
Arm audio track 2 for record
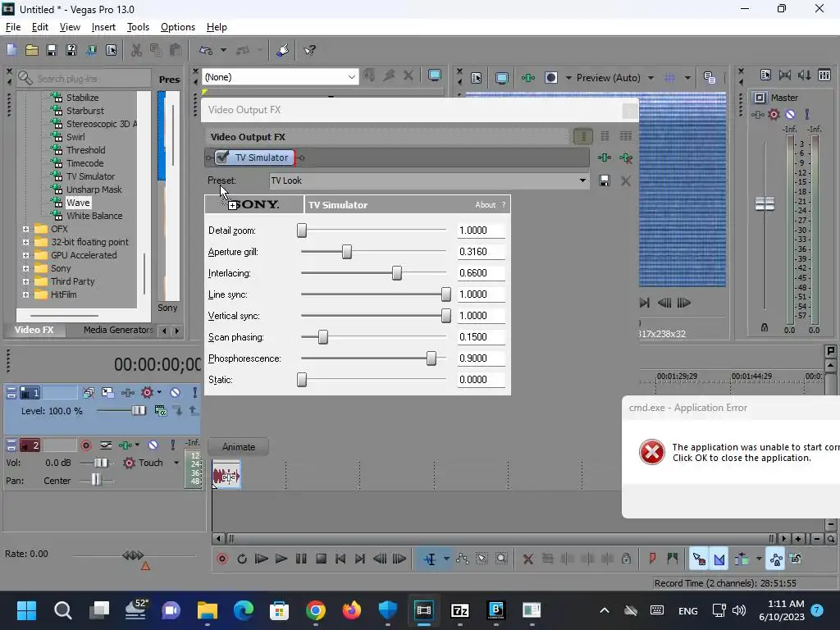(x=85, y=445)
